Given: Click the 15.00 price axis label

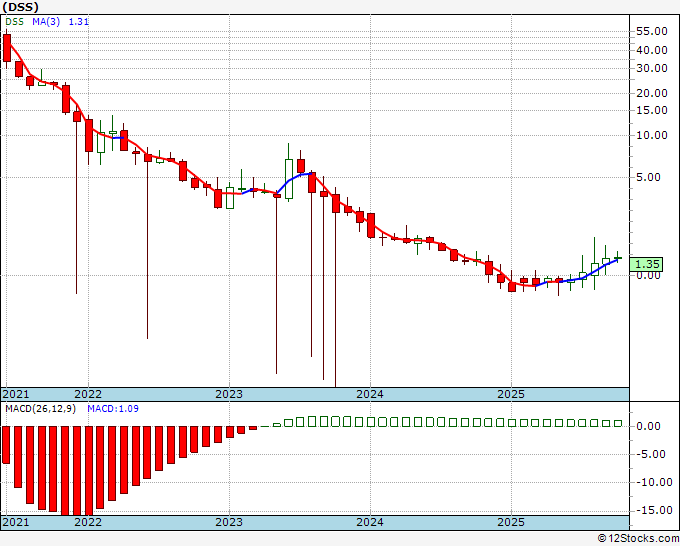Looking at the screenshot, I should click(651, 110).
